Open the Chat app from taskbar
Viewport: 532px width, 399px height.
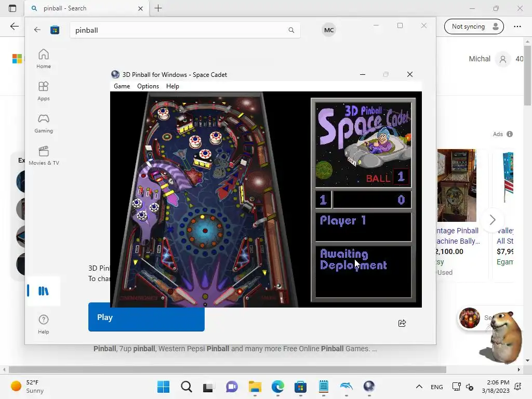(x=232, y=387)
